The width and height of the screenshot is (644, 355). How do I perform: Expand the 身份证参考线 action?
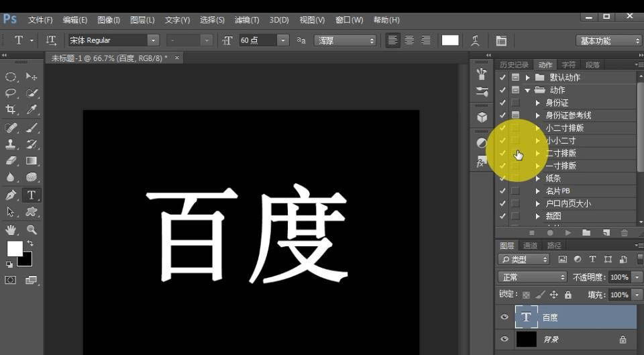coord(537,115)
